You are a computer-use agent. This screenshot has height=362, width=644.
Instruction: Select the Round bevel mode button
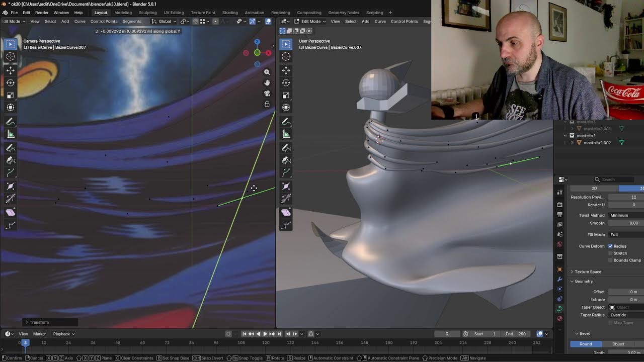pyautogui.click(x=586, y=344)
